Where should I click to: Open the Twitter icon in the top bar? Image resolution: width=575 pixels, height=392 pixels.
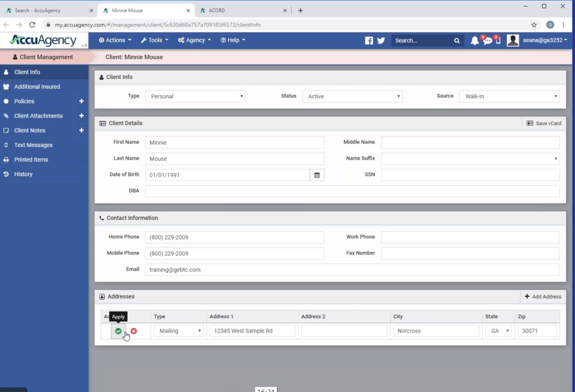381,40
